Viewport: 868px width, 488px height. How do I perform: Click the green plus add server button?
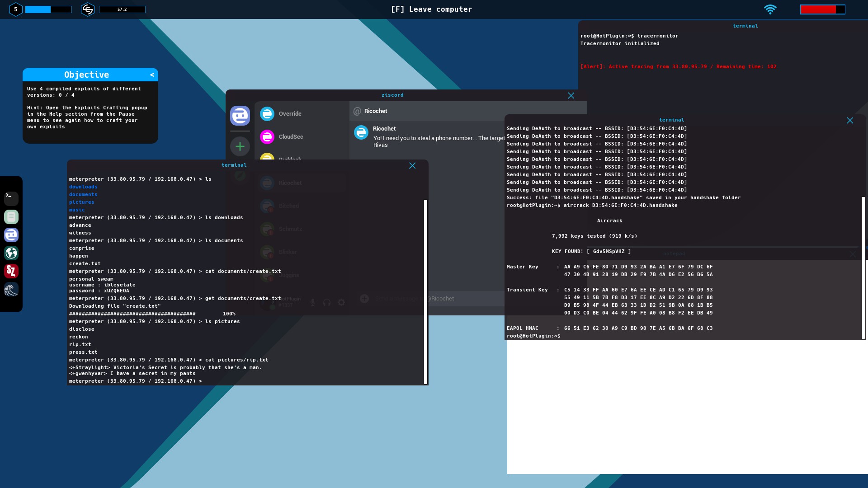[240, 146]
